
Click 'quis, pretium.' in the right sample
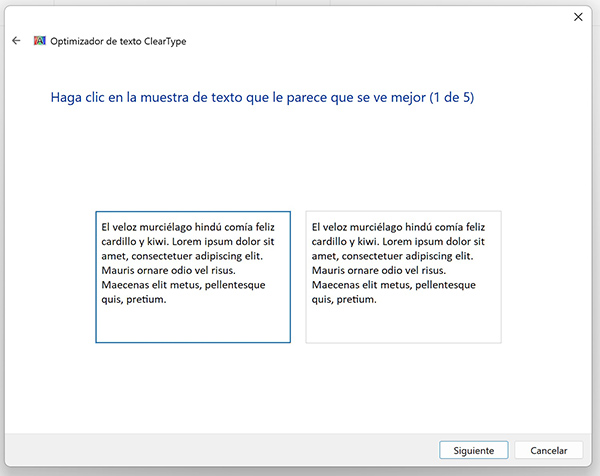point(344,299)
